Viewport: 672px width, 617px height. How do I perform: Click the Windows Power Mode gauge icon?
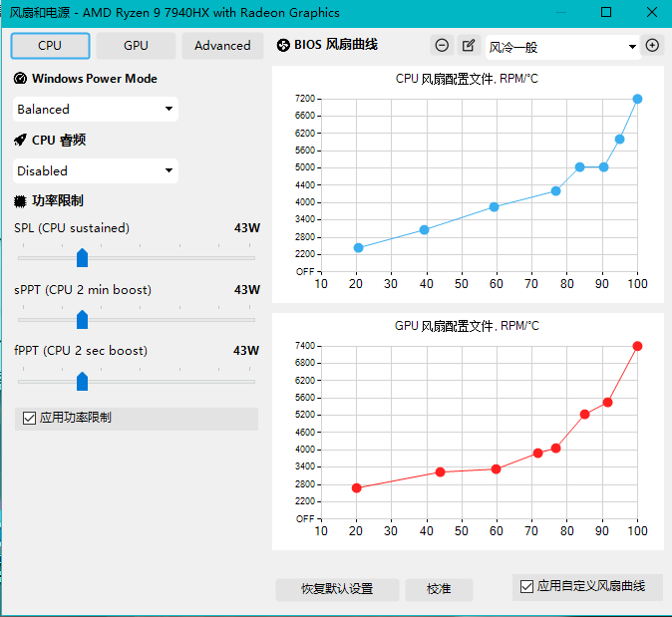pyautogui.click(x=20, y=79)
